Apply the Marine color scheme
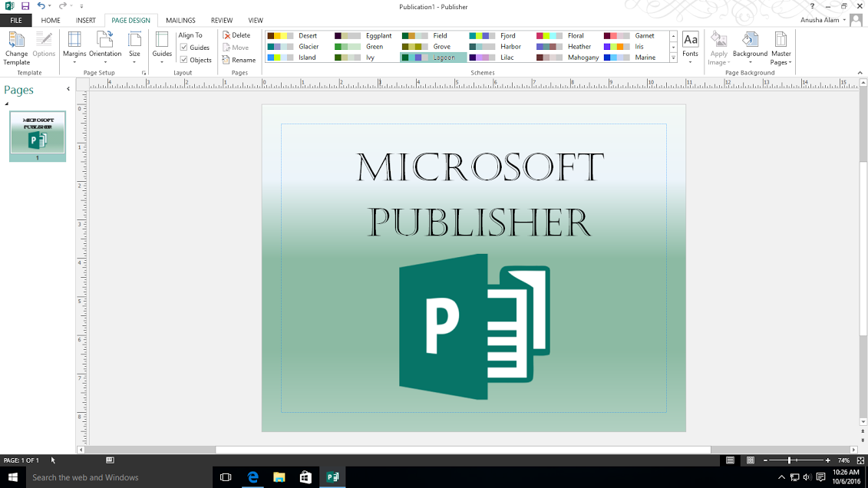The image size is (868, 488). (635, 58)
